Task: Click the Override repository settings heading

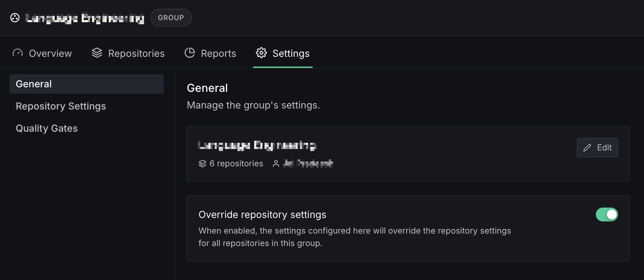Action: pyautogui.click(x=262, y=215)
